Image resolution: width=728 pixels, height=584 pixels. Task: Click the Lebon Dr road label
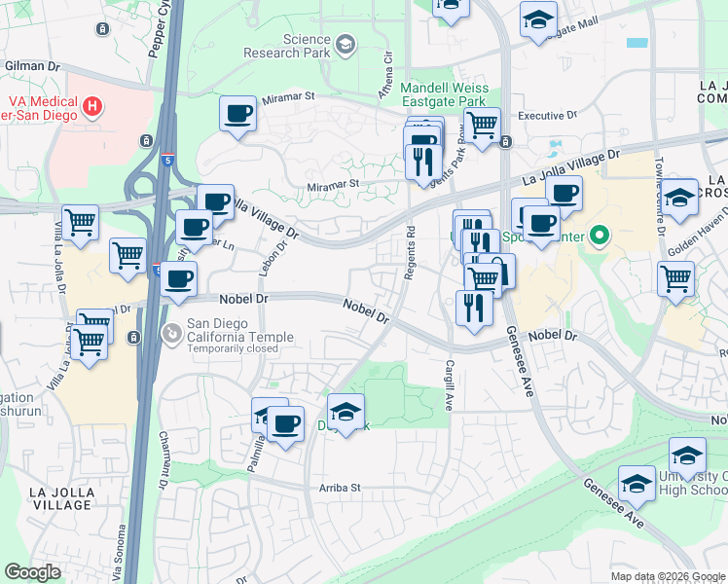click(273, 259)
